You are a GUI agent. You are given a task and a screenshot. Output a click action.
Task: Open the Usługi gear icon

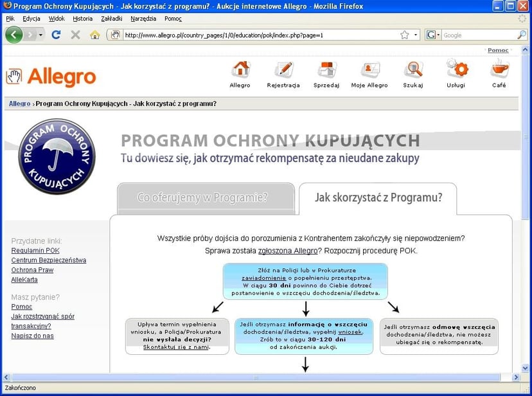pos(456,69)
